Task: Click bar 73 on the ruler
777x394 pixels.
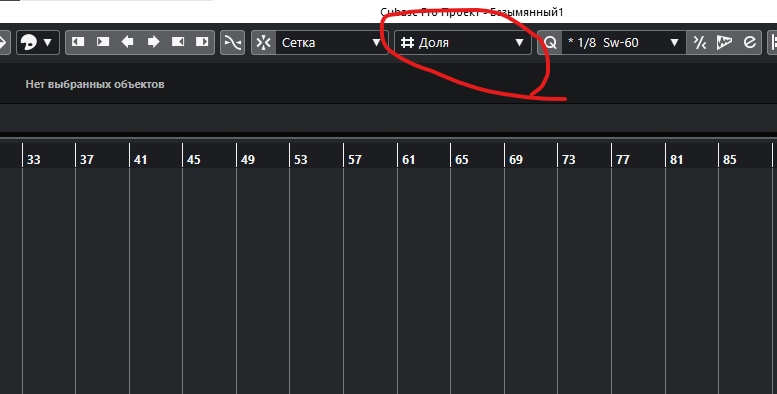Action: pos(569,160)
